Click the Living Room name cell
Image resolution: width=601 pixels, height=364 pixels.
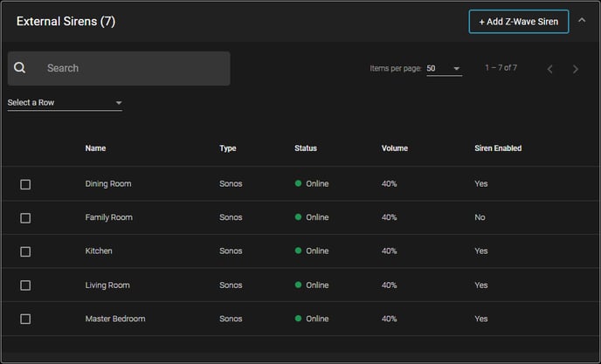(x=107, y=285)
